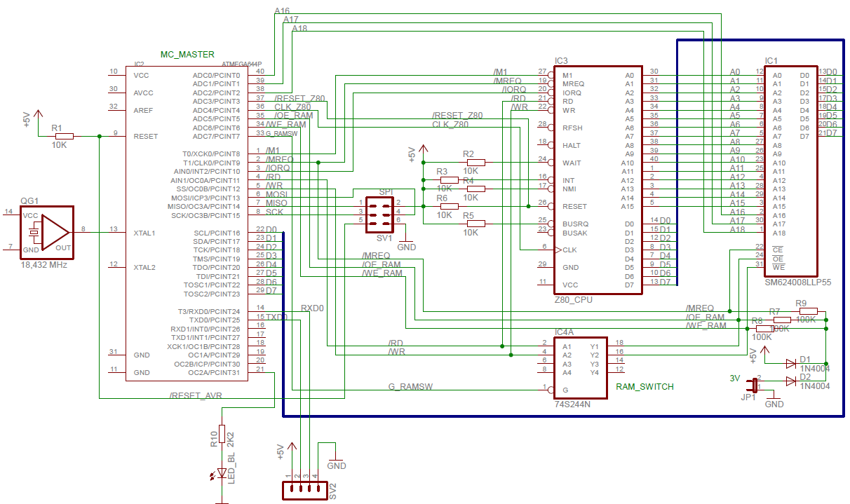Click the Z80_CPU label
Viewport: 850px width, 504px height.
click(x=573, y=299)
